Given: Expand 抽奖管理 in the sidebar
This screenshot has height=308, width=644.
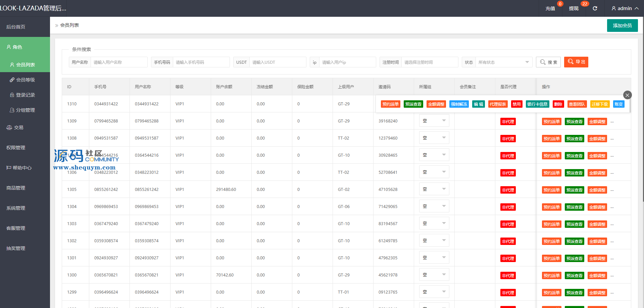Looking at the screenshot, I should 25,248.
